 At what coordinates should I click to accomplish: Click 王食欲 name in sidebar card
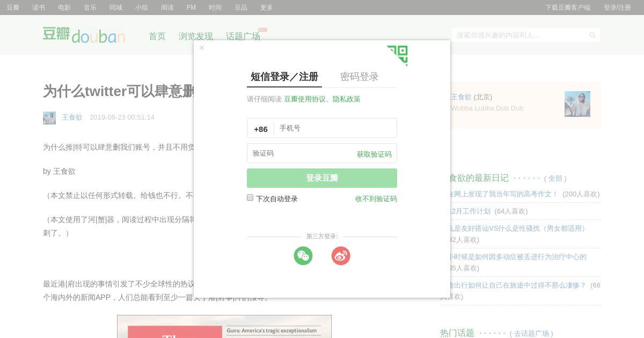461,97
